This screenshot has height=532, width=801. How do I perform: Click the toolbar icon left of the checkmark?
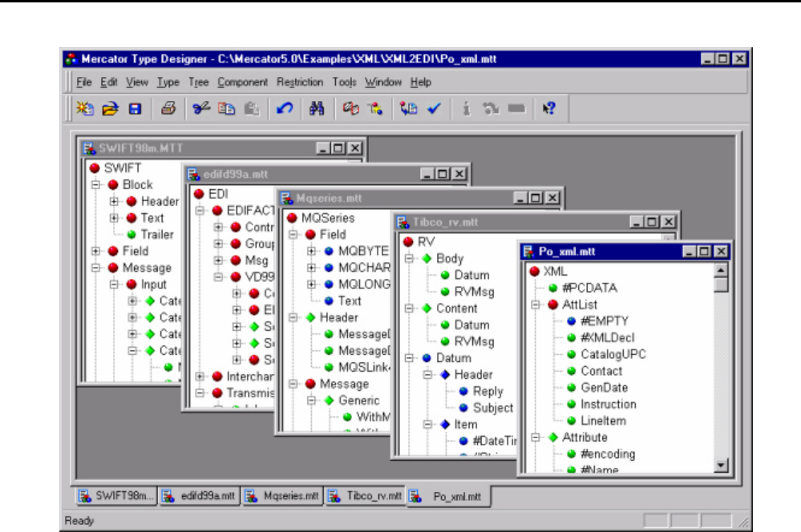(408, 109)
